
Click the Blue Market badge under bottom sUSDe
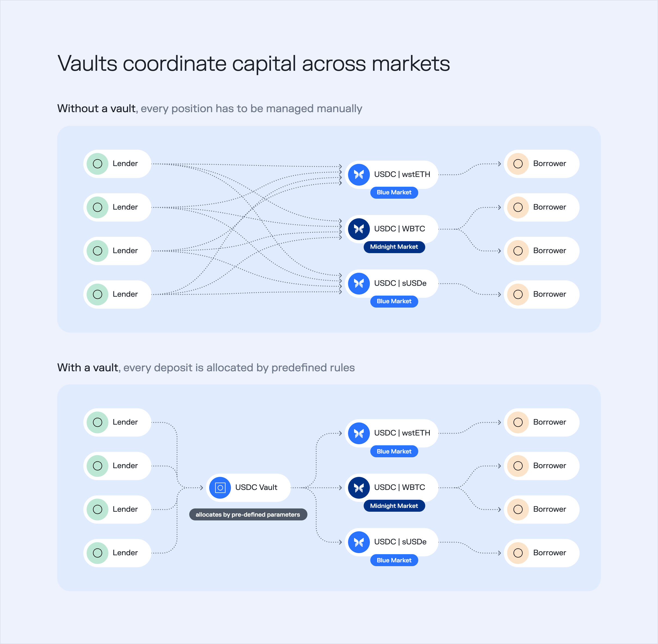click(394, 560)
